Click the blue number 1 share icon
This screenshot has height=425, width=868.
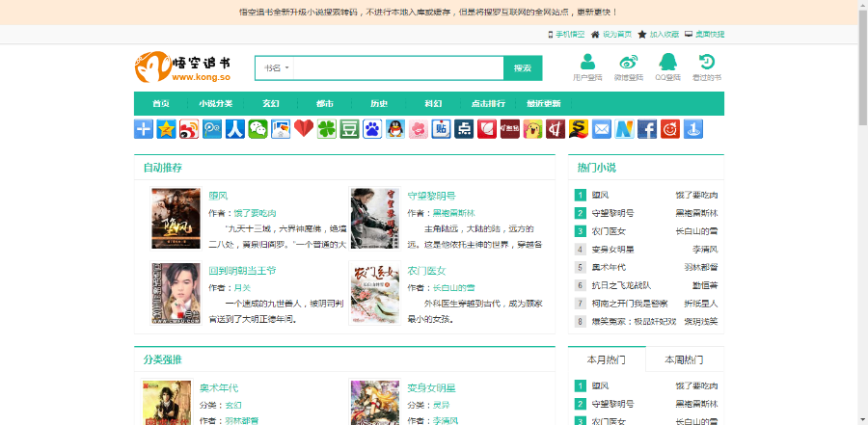[x=693, y=129]
